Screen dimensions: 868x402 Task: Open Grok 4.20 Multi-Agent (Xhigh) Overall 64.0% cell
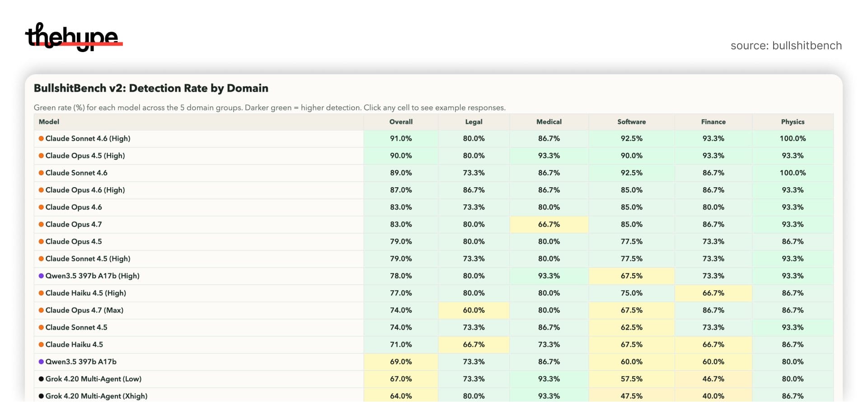point(401,395)
